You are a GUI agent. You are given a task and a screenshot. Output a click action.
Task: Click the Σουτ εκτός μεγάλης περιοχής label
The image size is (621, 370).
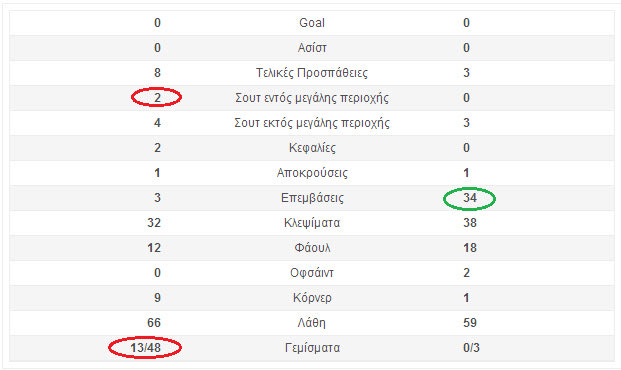point(312,123)
